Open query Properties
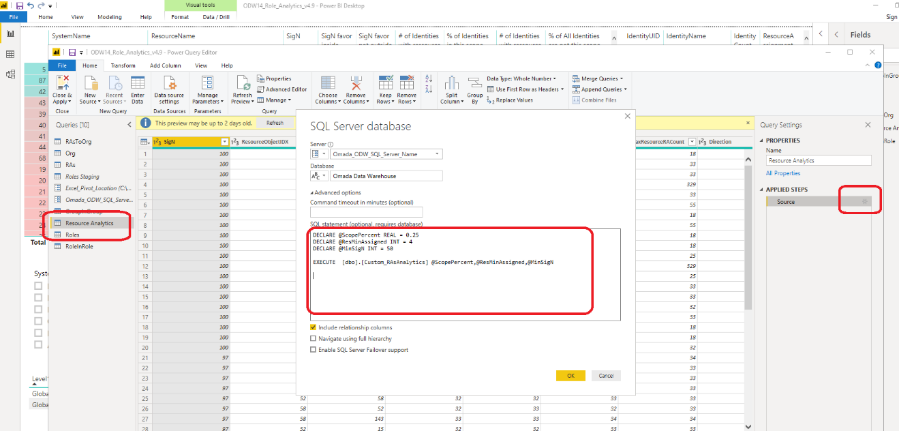 click(274, 79)
